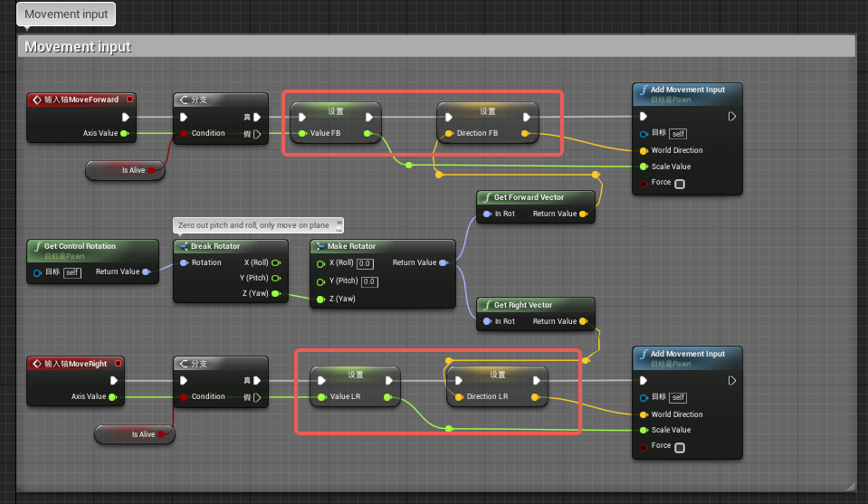Click the Rotation input pin on Break Rotator
The height and width of the screenshot is (504, 868).
(185, 262)
